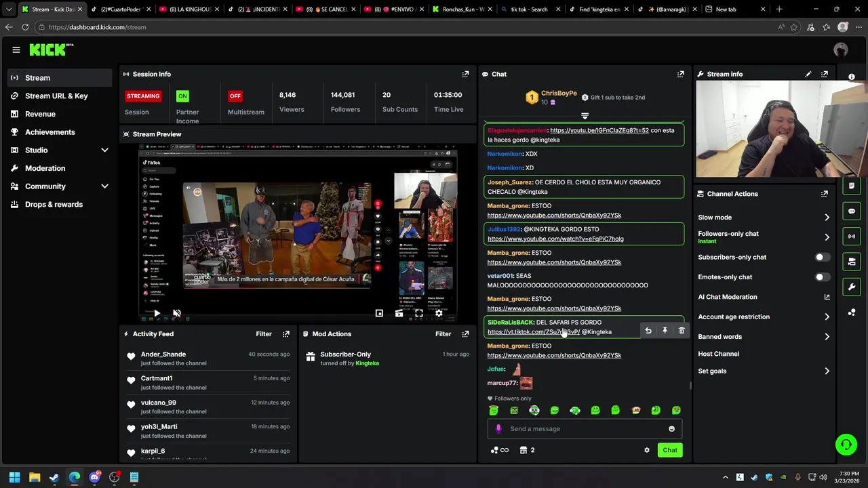Play the stream preview

[157, 313]
